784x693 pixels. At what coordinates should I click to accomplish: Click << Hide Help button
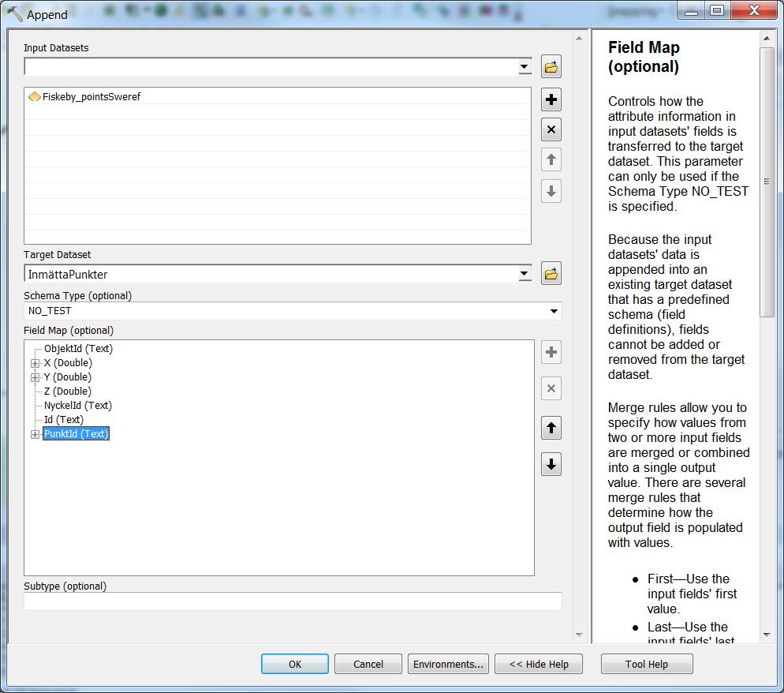pos(539,664)
